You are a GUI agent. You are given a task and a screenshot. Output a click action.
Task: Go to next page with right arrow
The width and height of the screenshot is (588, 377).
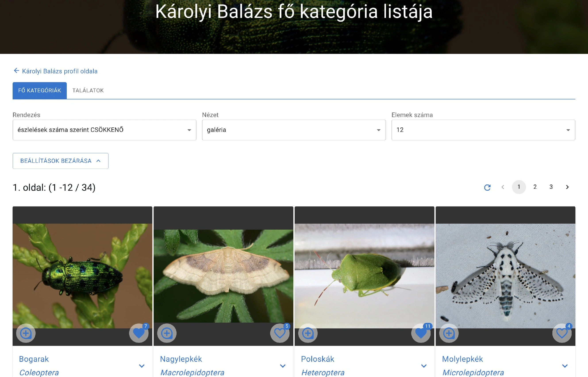pos(567,187)
